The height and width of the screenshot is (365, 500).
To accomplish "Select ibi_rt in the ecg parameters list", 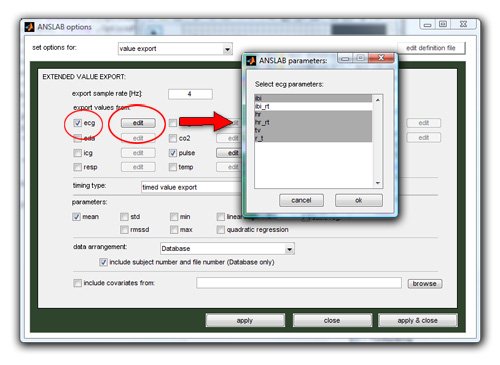I will coord(313,106).
